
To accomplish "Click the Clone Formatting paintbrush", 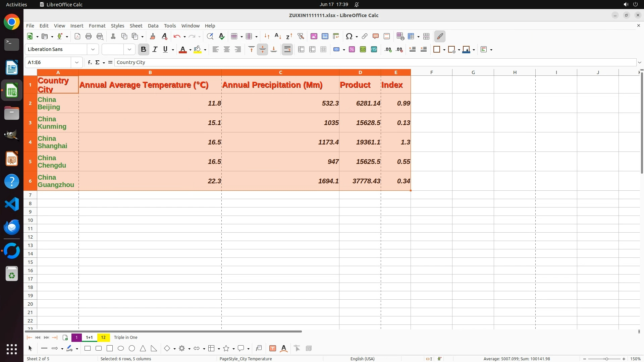I will pyautogui.click(x=153, y=36).
